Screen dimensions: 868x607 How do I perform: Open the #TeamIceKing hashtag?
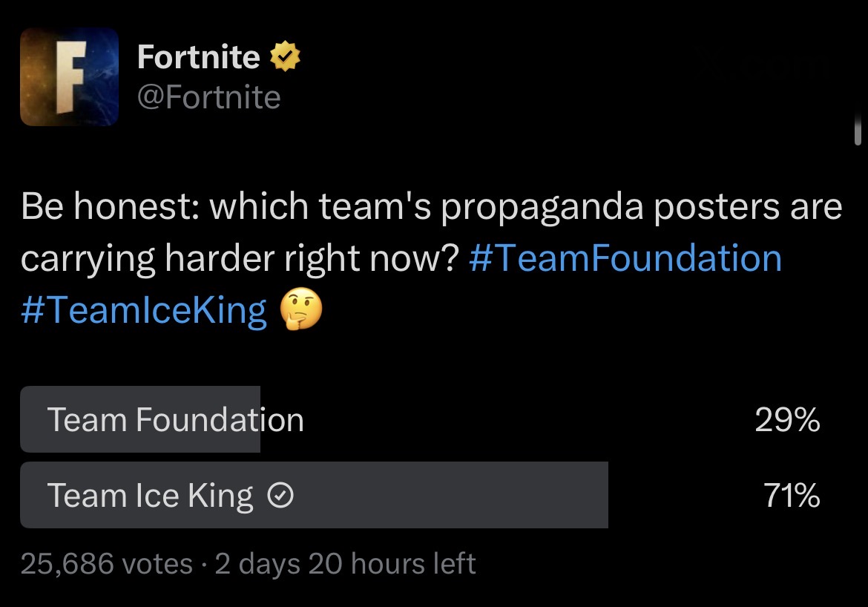point(144,309)
